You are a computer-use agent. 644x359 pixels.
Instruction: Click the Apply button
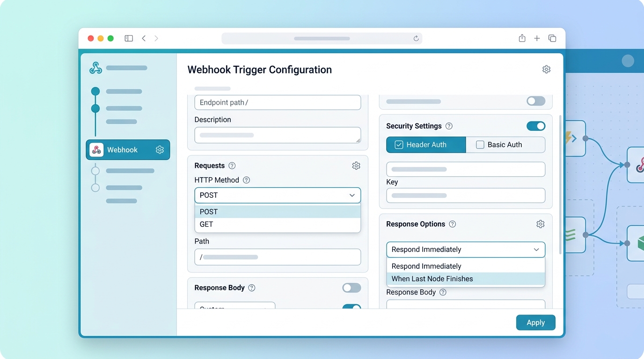[x=535, y=323]
